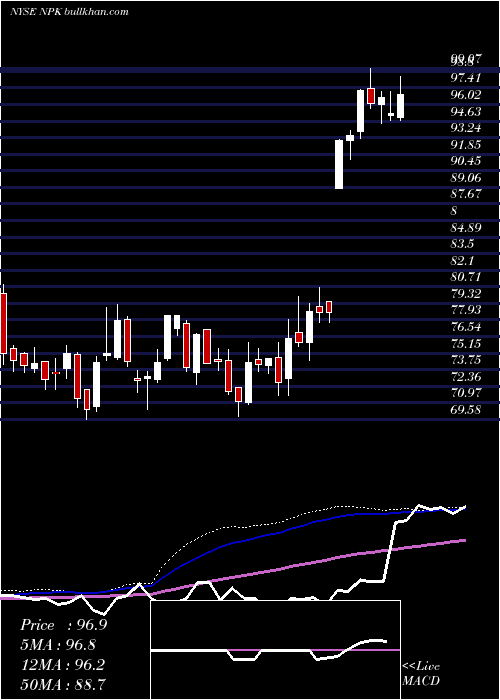This screenshot has width=500, height=700.
Task: Open the MACD inset chart panel
Action: tap(275, 650)
